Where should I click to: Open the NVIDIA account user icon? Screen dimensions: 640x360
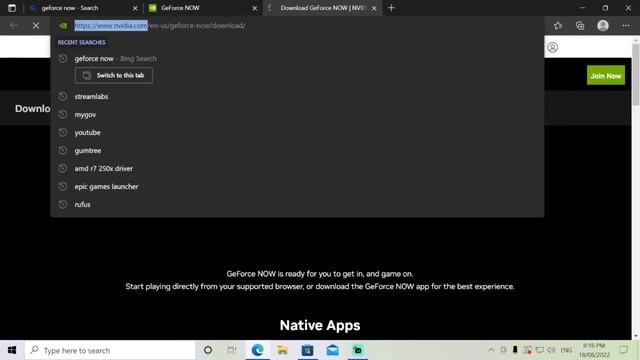pyautogui.click(x=553, y=47)
